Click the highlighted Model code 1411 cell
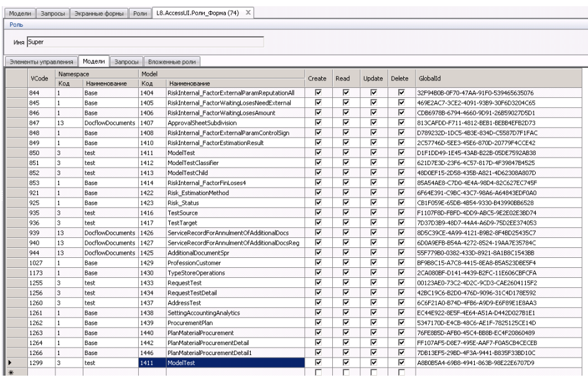 pyautogui.click(x=152, y=362)
